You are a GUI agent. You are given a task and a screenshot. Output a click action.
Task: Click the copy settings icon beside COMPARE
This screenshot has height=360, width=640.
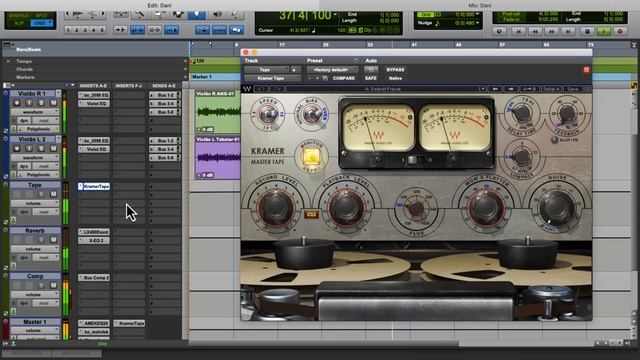pos(325,78)
